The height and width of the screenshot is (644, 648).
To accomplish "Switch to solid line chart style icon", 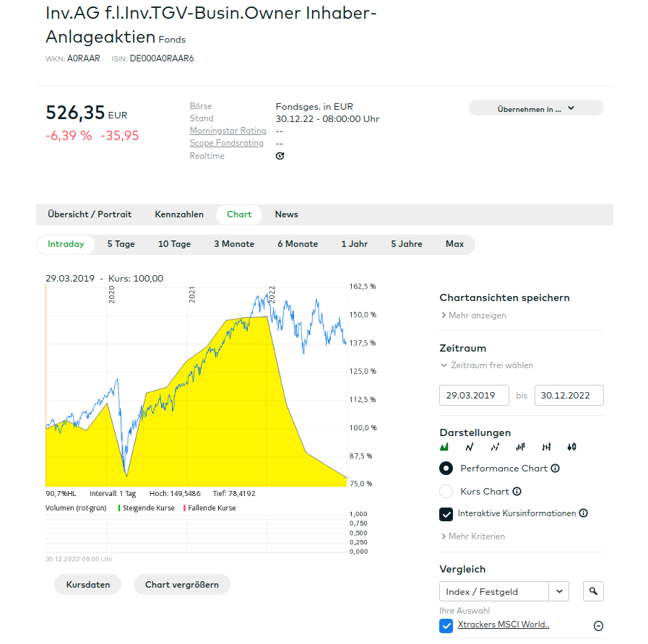I will coord(470,447).
